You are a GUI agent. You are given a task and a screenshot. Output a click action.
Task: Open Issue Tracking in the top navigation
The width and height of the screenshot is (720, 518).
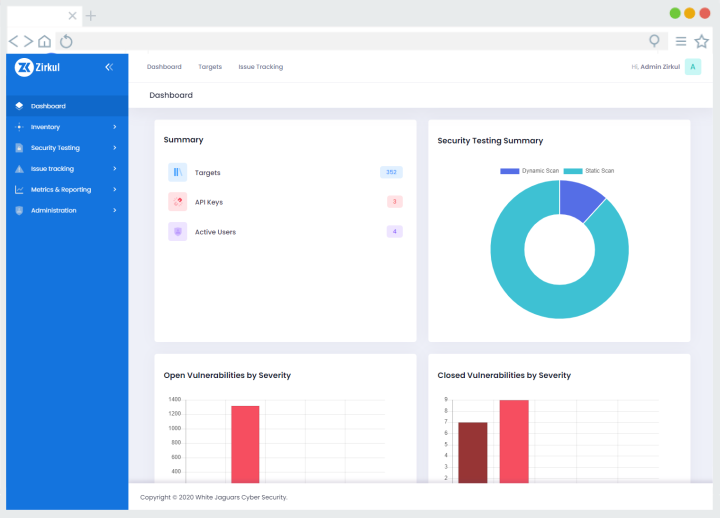(x=260, y=67)
